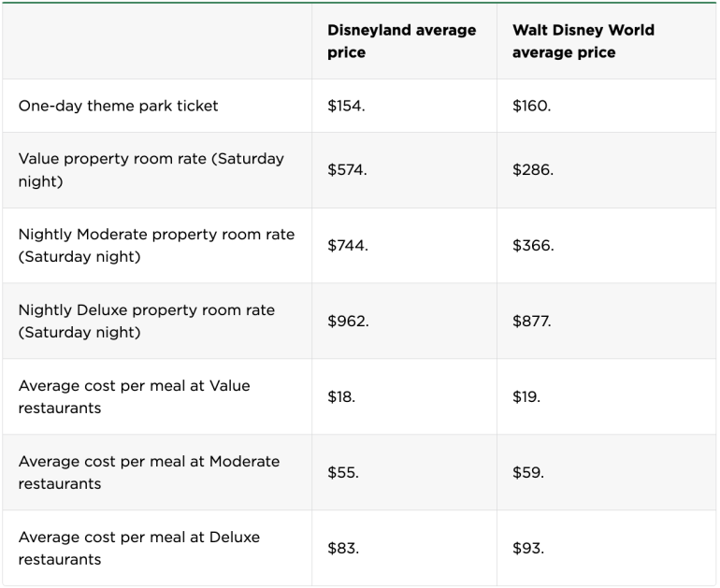Click the $18 Value meal cost cell
720x588 pixels.
(341, 397)
